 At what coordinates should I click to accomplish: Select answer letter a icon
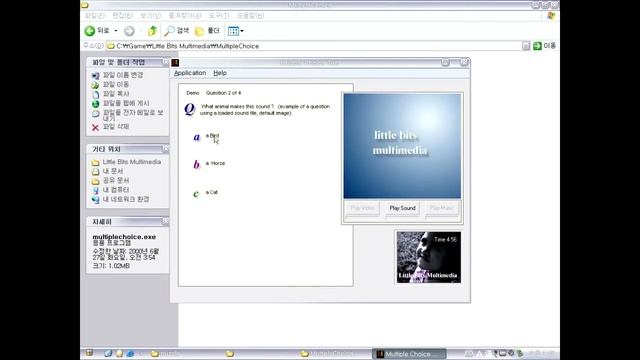click(x=197, y=137)
